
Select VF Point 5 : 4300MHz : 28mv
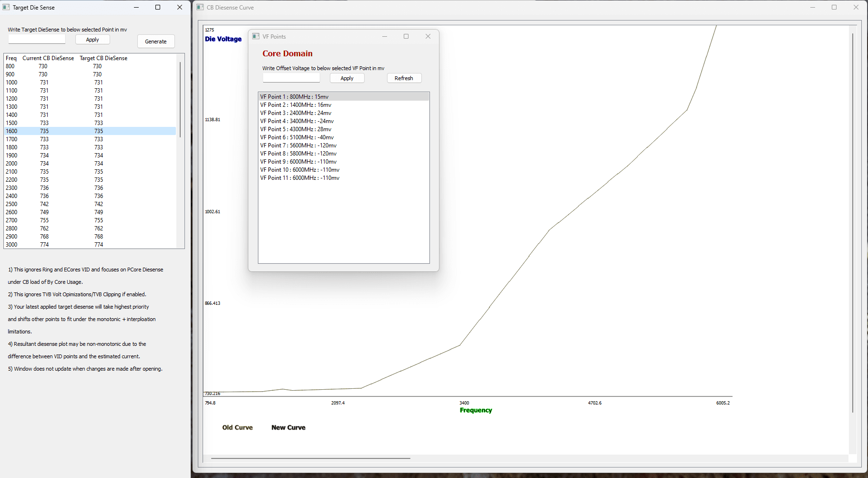coord(344,129)
